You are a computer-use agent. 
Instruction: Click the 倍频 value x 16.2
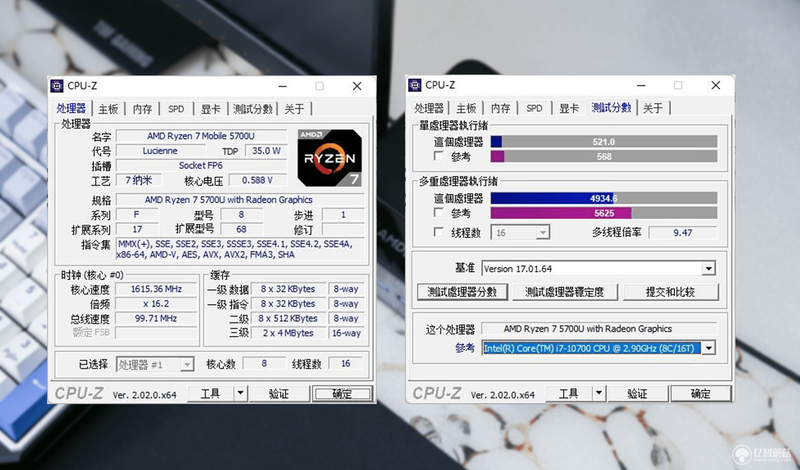coord(156,304)
